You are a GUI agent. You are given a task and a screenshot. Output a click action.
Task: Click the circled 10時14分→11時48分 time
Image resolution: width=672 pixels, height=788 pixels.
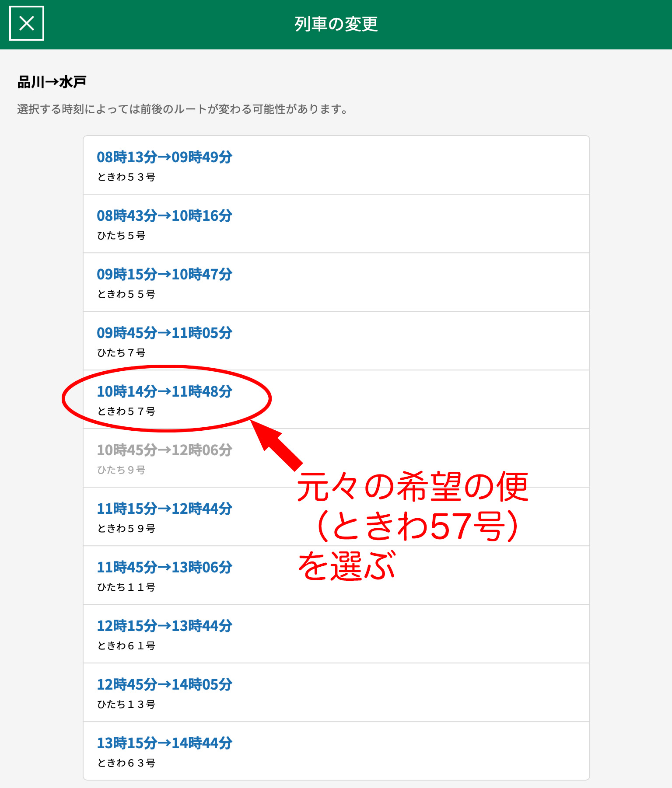pos(164,391)
